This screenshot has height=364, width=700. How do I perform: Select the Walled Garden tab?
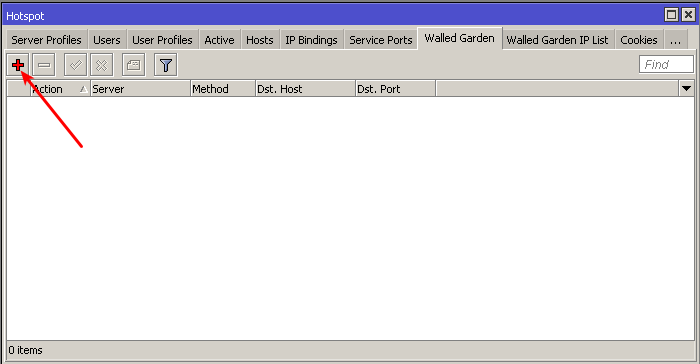point(459,38)
